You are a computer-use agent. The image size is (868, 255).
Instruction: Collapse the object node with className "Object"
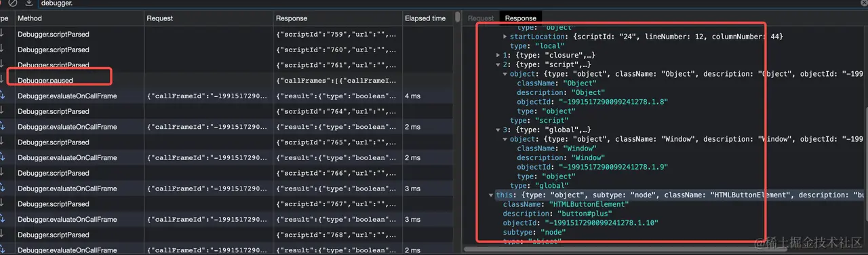pyautogui.click(x=505, y=74)
